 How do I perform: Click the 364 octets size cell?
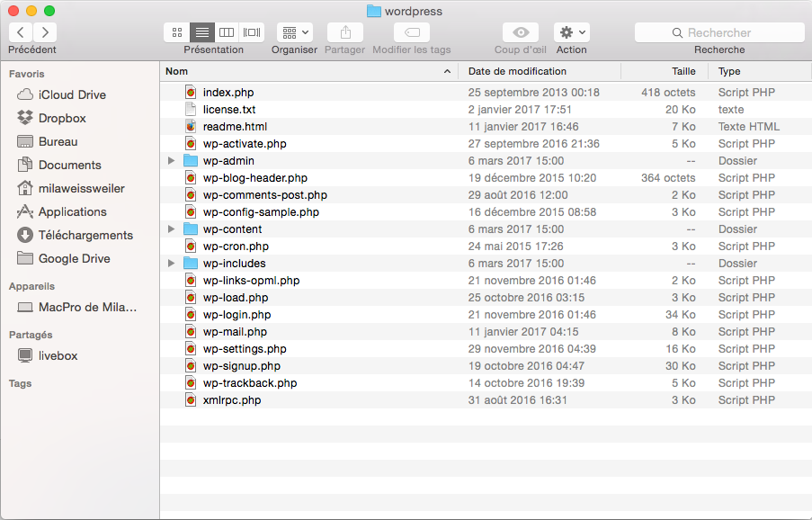pyautogui.click(x=668, y=177)
